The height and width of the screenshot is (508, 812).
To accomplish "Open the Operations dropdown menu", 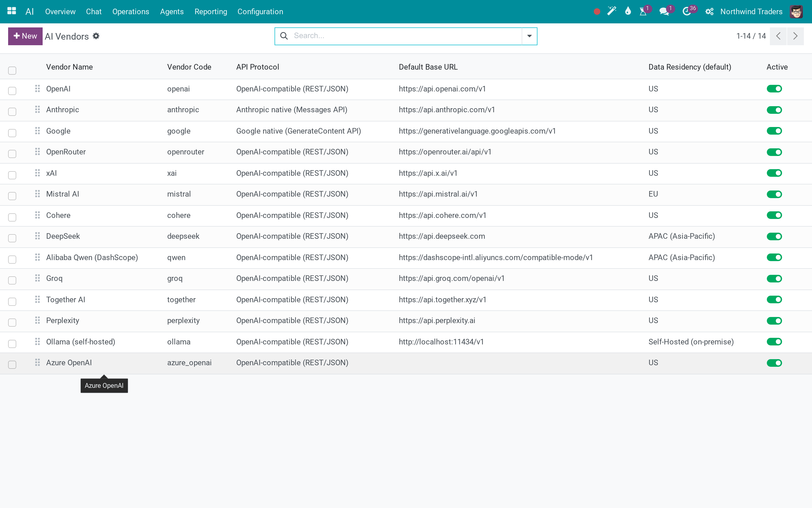I will (131, 12).
